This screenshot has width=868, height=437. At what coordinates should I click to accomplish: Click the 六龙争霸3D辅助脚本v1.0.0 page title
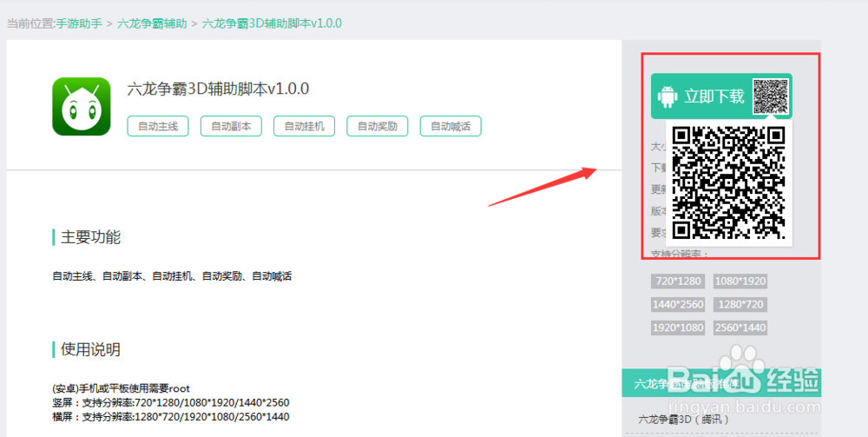(x=218, y=89)
